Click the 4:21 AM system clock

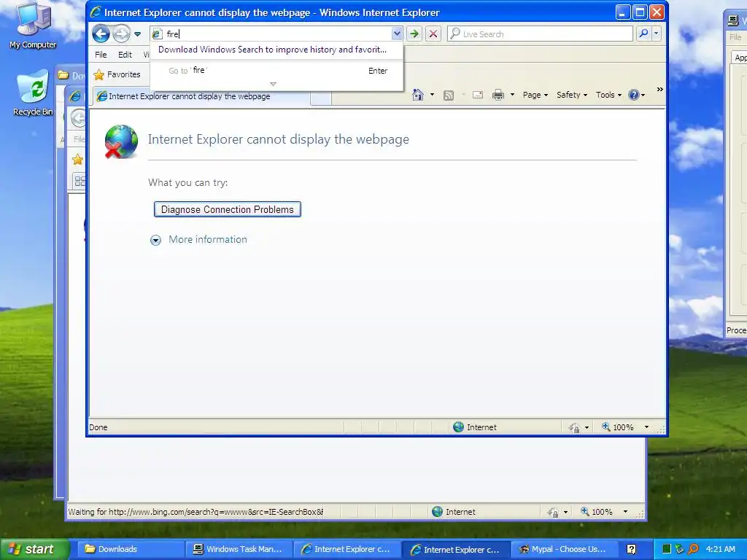click(x=720, y=549)
